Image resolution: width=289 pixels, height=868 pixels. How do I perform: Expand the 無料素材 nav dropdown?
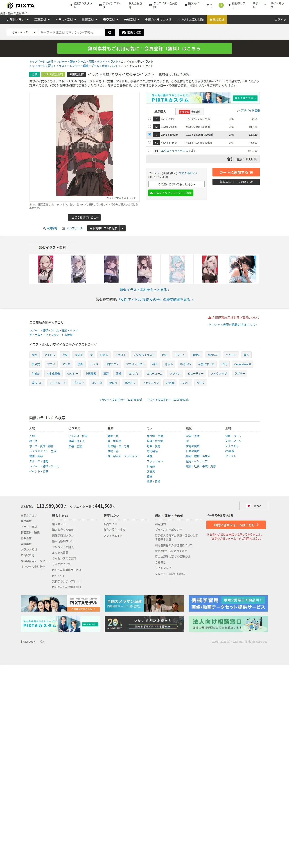point(131,20)
